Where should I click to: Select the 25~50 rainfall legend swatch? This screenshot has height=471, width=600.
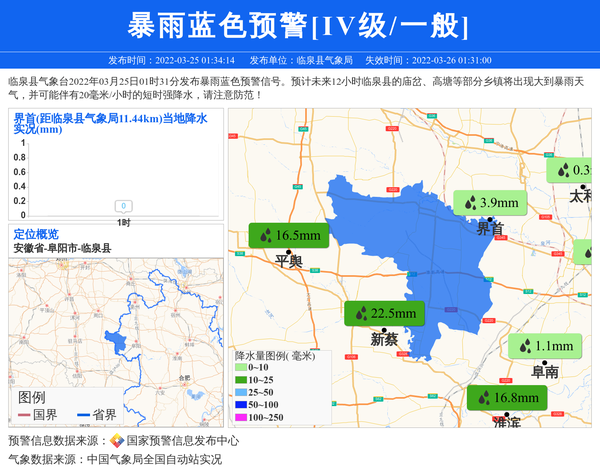tap(240, 392)
